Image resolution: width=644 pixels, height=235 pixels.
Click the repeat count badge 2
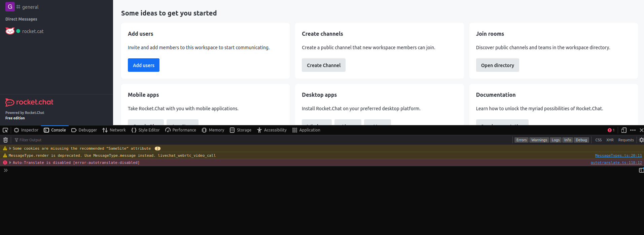click(157, 148)
